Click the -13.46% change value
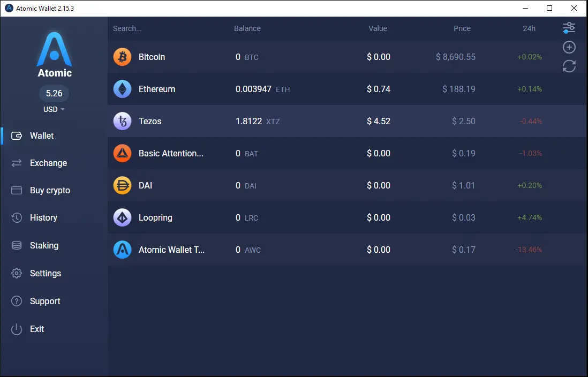 coord(529,250)
